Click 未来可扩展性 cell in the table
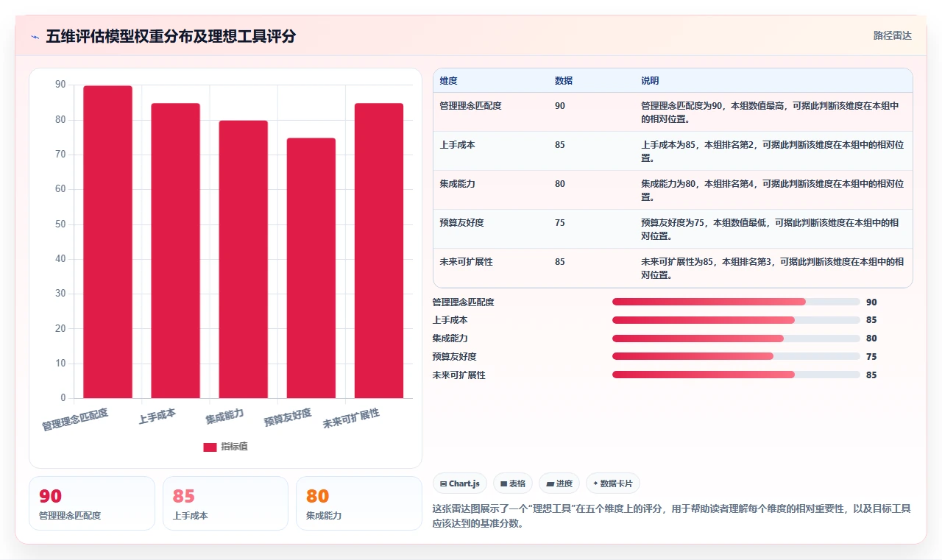Screen dimensions: 942x560 tap(466, 262)
